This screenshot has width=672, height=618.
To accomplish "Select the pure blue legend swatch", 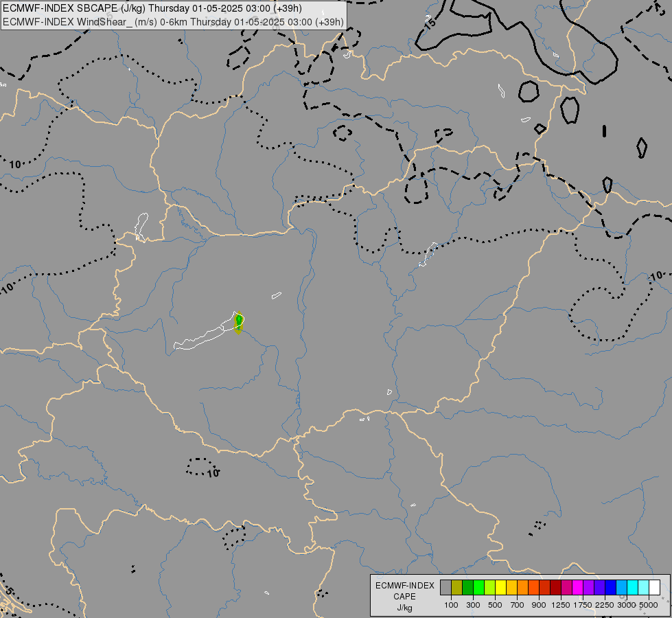I will [x=610, y=588].
